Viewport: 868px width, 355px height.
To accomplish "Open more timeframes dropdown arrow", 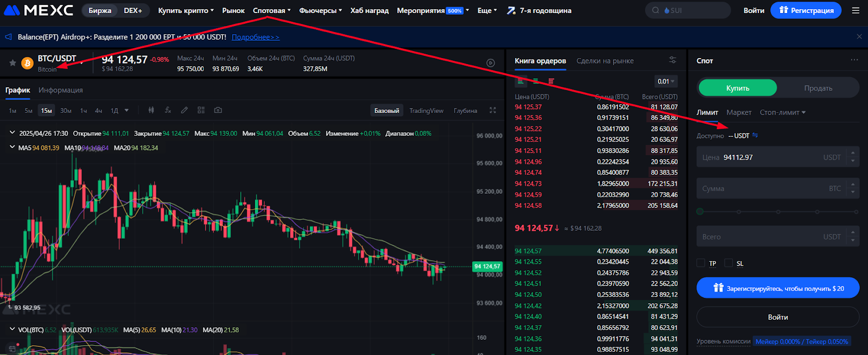I will 126,110.
